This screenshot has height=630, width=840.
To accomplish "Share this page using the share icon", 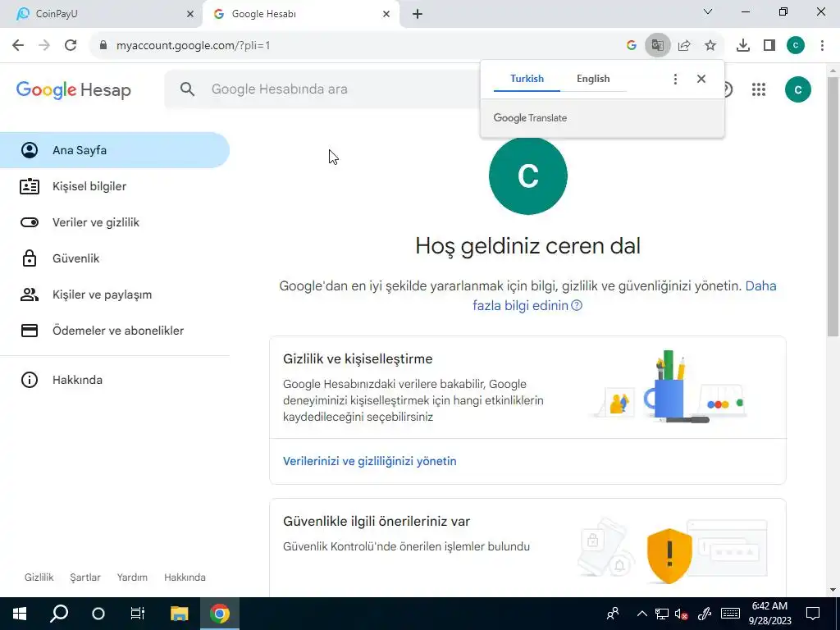I will click(x=684, y=46).
